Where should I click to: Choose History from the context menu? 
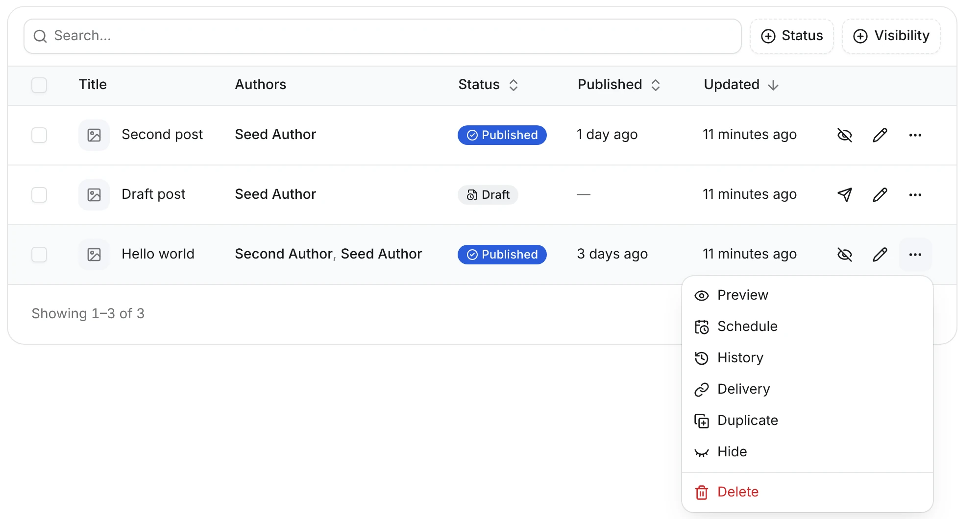808,358
